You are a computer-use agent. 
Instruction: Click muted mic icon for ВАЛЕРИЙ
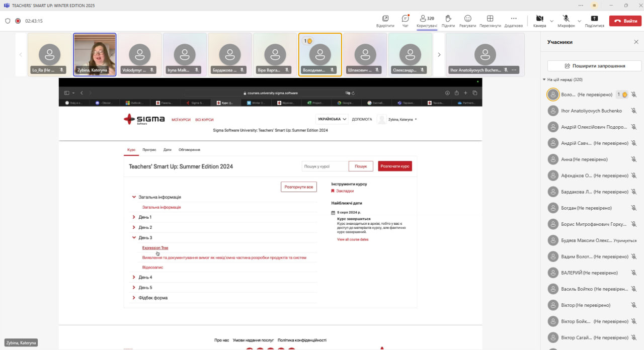pos(634,273)
